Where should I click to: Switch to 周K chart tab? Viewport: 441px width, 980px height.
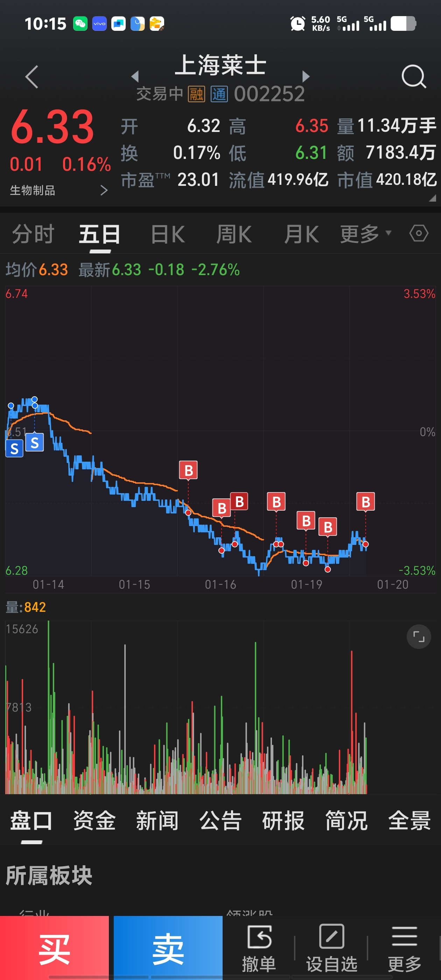click(x=234, y=233)
